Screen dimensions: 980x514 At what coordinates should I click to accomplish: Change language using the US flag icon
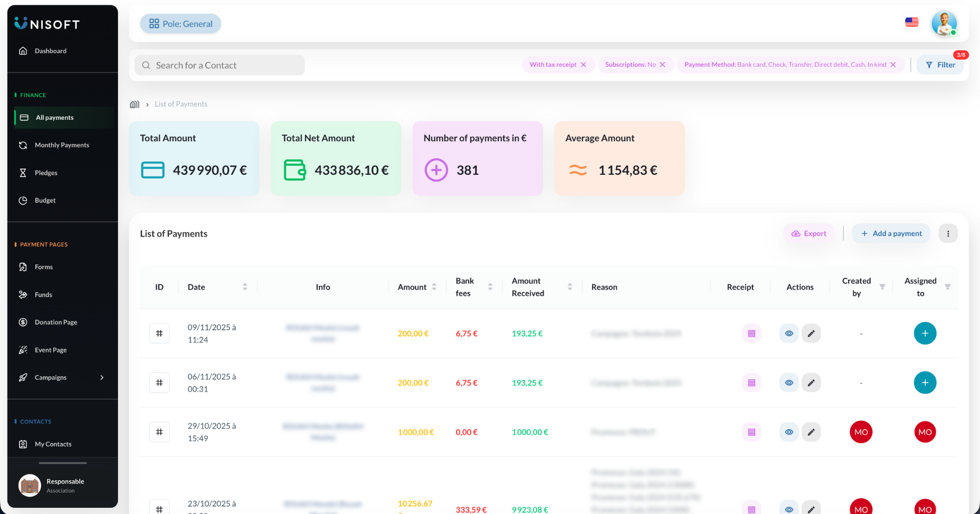coord(912,22)
